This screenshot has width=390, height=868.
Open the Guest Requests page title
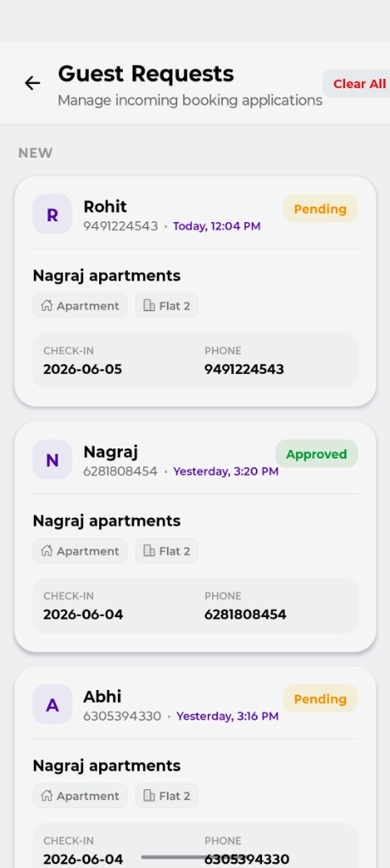(x=146, y=74)
